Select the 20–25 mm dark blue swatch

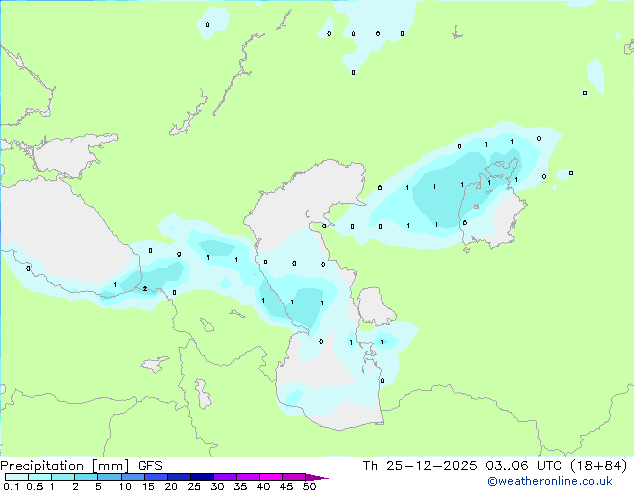(178, 477)
